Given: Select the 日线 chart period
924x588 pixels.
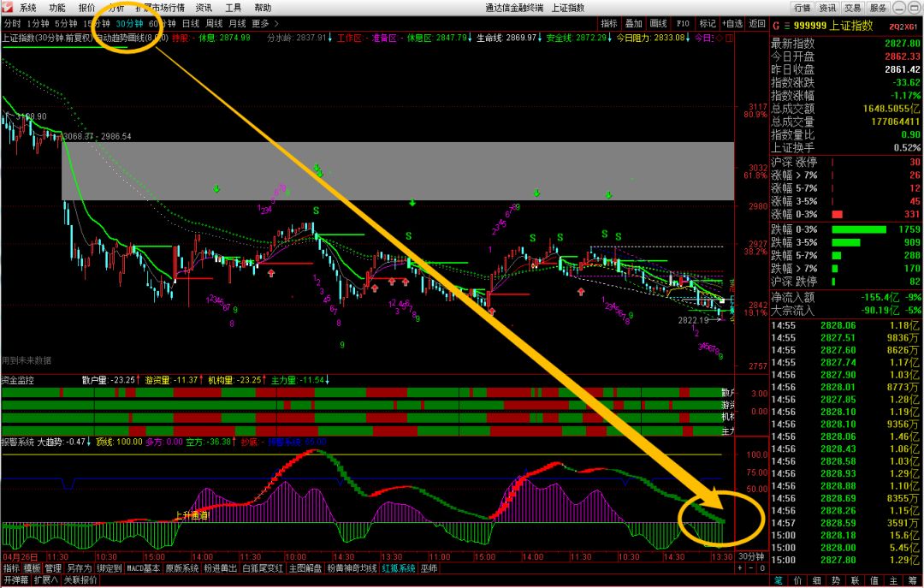Looking at the screenshot, I should (191, 23).
